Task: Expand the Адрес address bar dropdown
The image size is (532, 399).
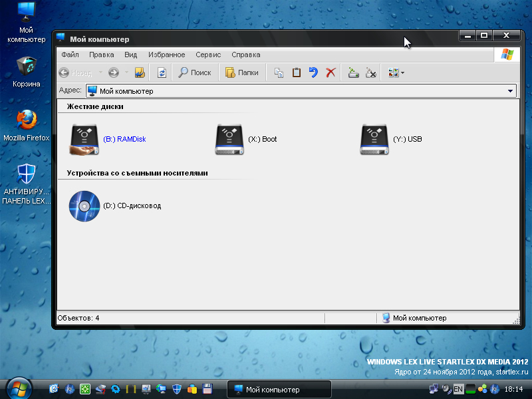Action: [x=510, y=91]
